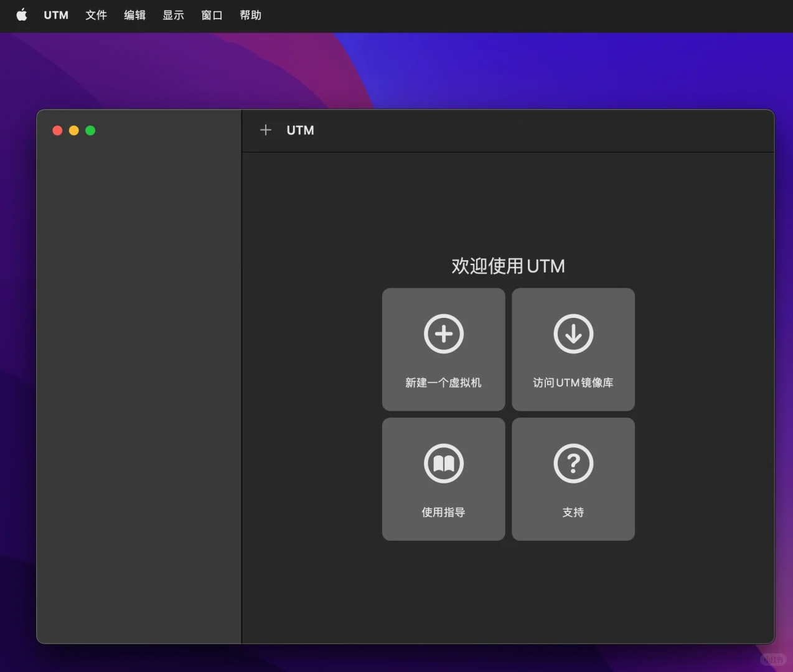The width and height of the screenshot is (793, 672).
Task: Minimize the window with the yellow button
Action: 73,131
